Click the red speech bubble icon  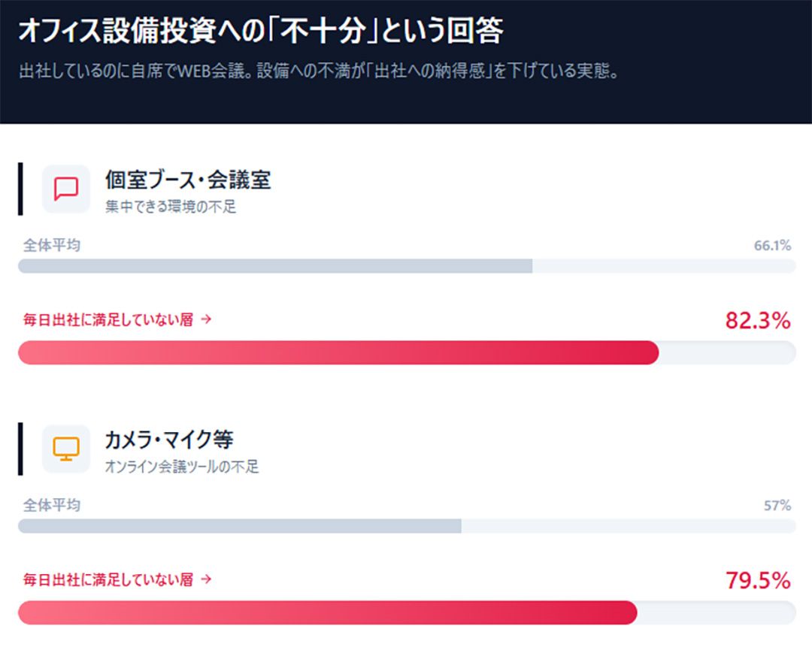(66, 189)
